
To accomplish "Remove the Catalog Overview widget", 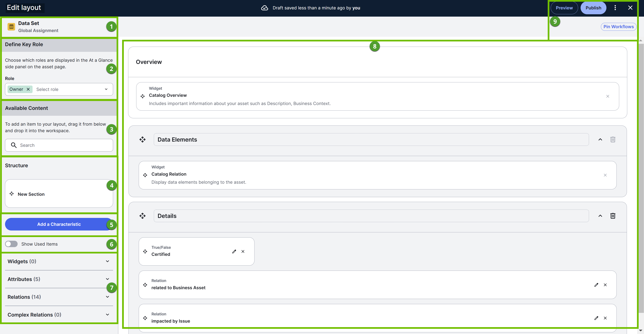I will tap(608, 96).
